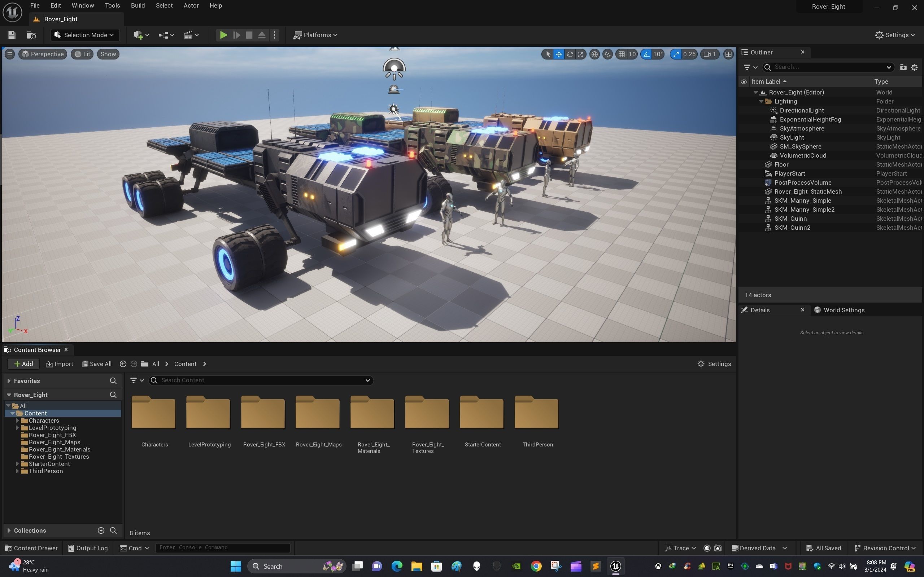Click the green Play button
Screen dimensions: 924x577
point(223,35)
